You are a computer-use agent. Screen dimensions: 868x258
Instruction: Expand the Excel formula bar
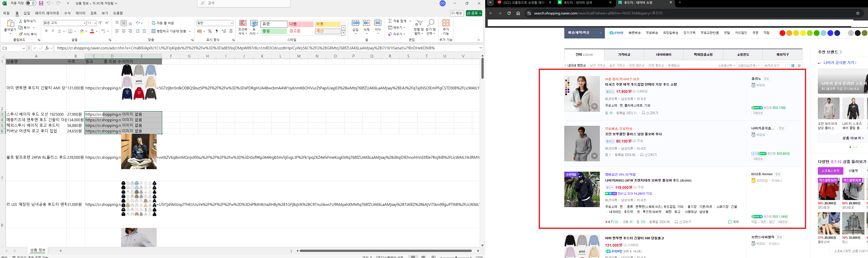click(480, 48)
